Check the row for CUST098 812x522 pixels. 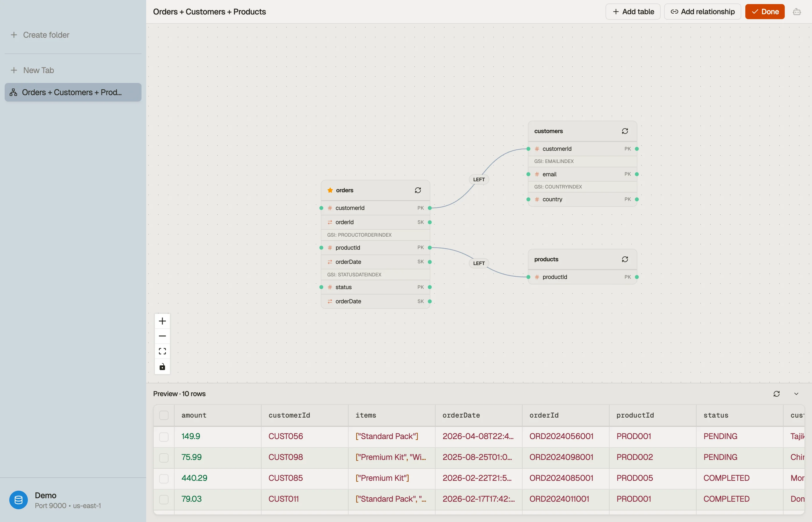tap(164, 458)
